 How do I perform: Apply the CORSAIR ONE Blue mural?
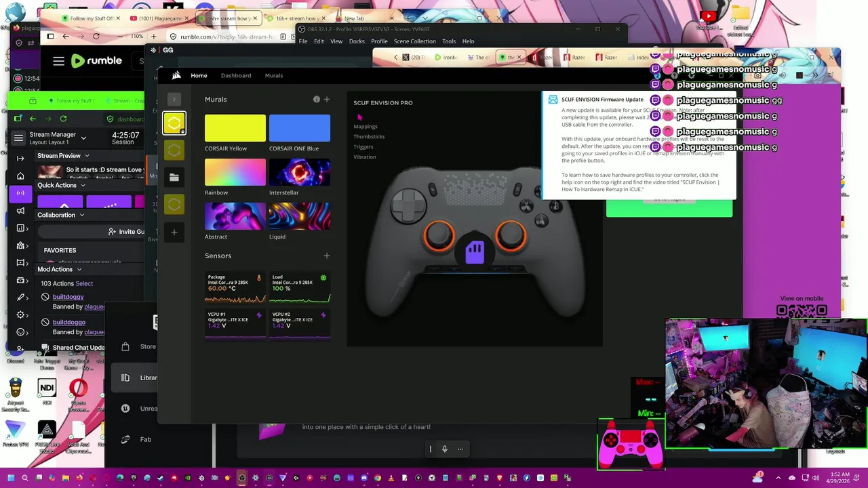[x=300, y=128]
